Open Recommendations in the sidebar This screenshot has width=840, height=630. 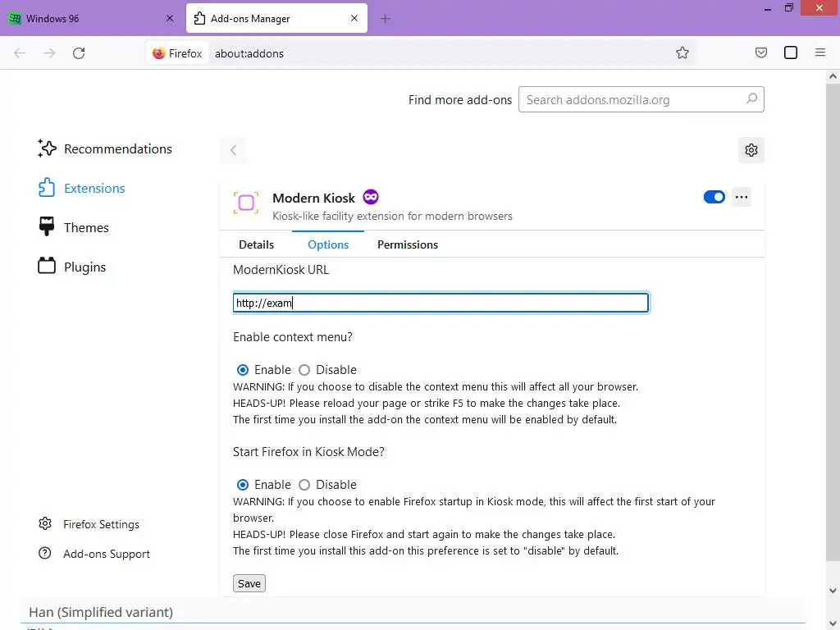click(105, 148)
